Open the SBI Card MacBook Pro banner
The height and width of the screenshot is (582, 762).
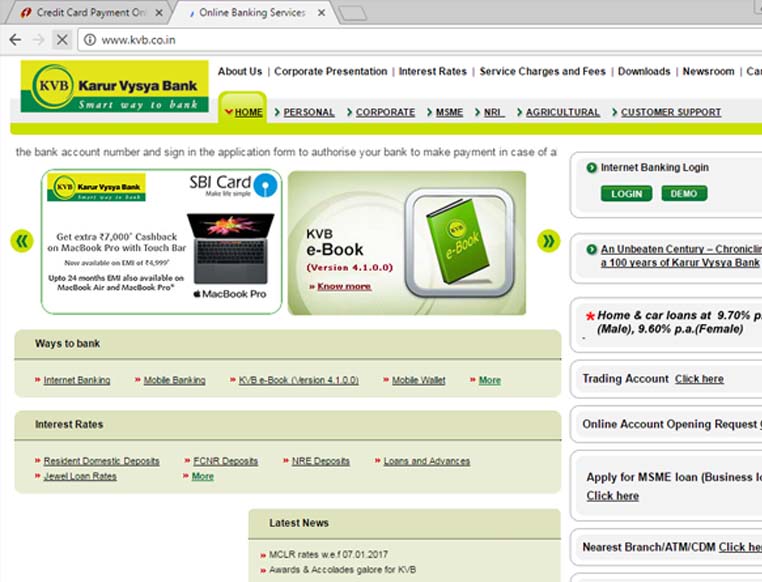tap(162, 242)
